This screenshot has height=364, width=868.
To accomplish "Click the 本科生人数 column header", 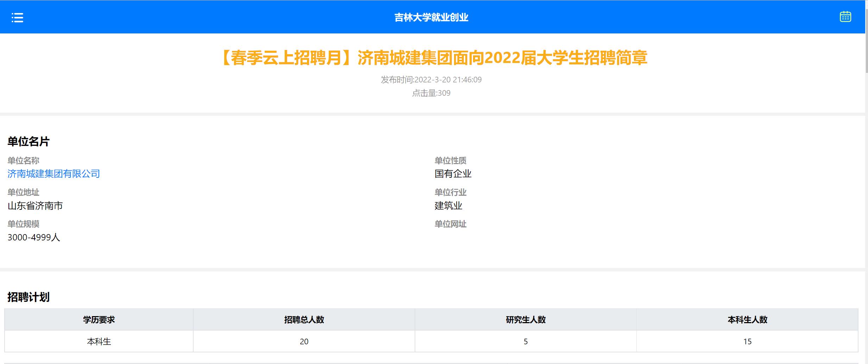I will point(747,320).
